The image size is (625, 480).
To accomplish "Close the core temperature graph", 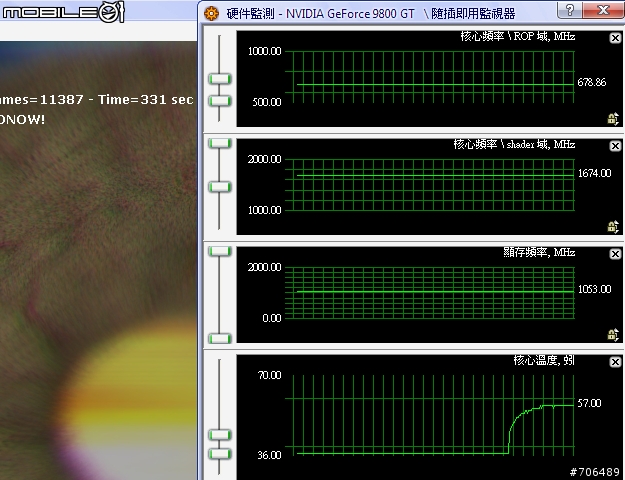I will coord(615,362).
